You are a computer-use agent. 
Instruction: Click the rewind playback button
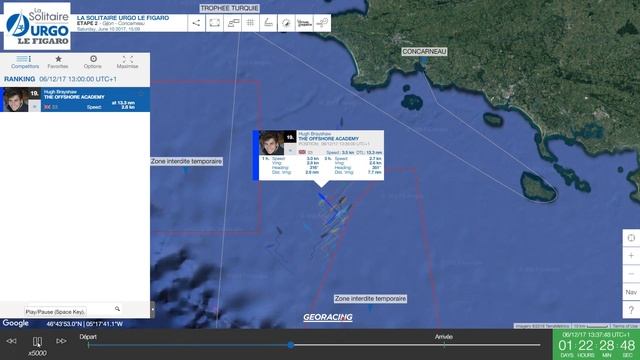(11, 341)
